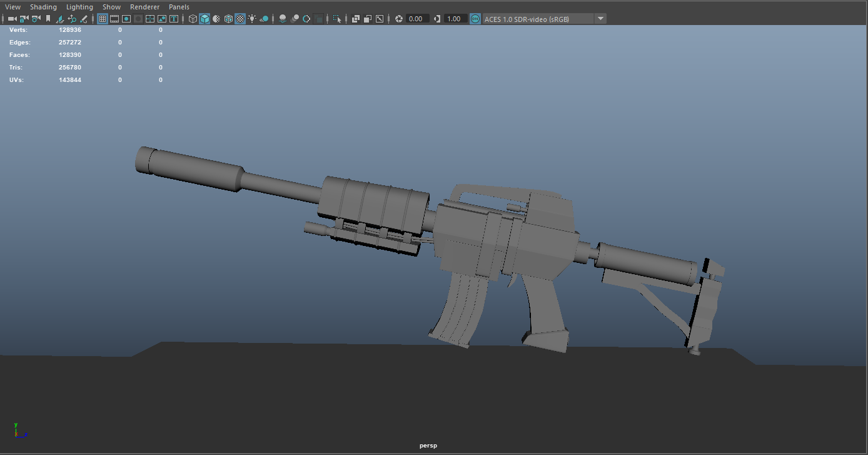
Task: Click the Smooth Shade All cube icon
Action: coord(204,19)
